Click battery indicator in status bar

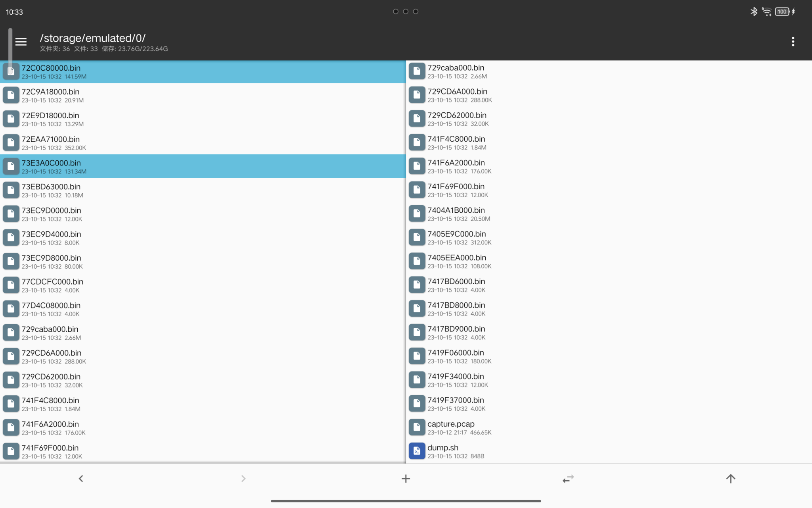pos(782,12)
